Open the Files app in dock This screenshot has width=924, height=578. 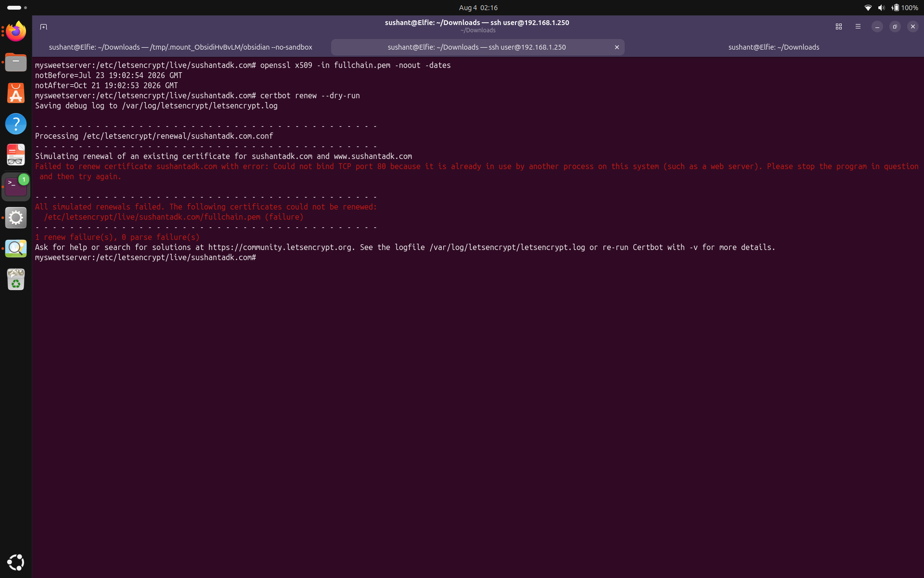pyautogui.click(x=16, y=62)
